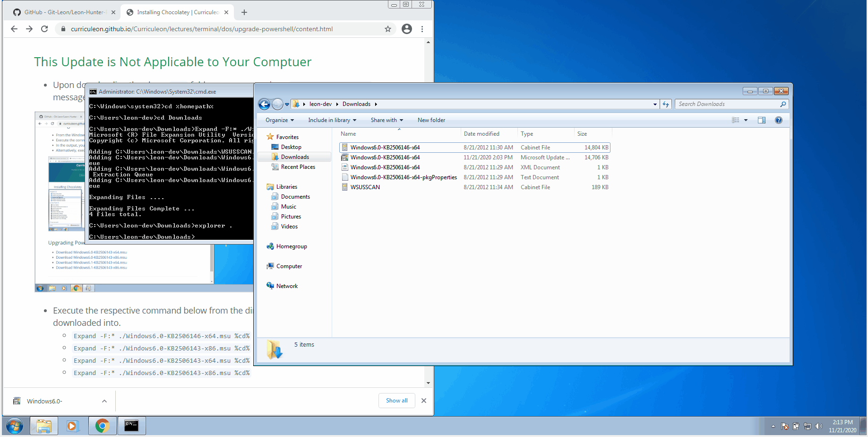Open Chrome three-dot menu

(422, 29)
